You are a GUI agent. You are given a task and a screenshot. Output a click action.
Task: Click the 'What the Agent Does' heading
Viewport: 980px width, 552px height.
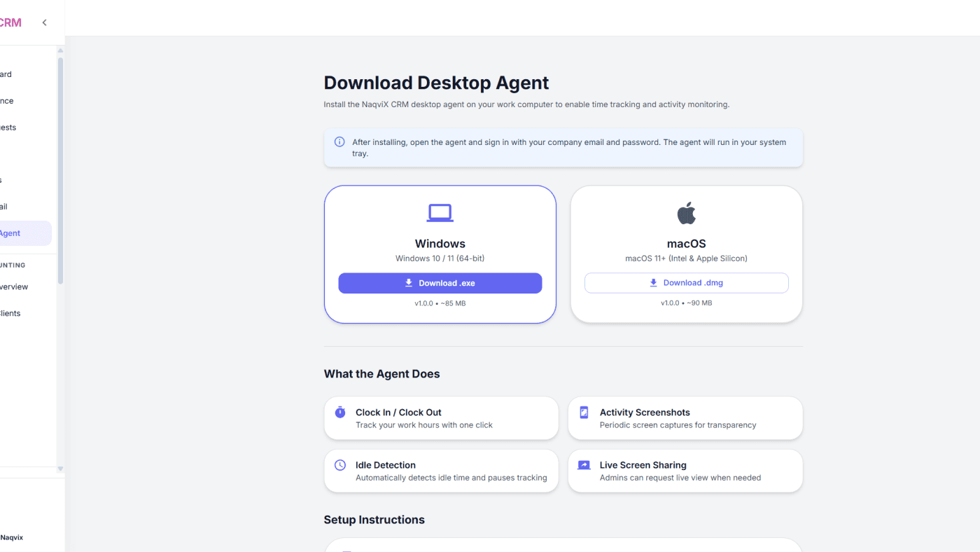381,374
